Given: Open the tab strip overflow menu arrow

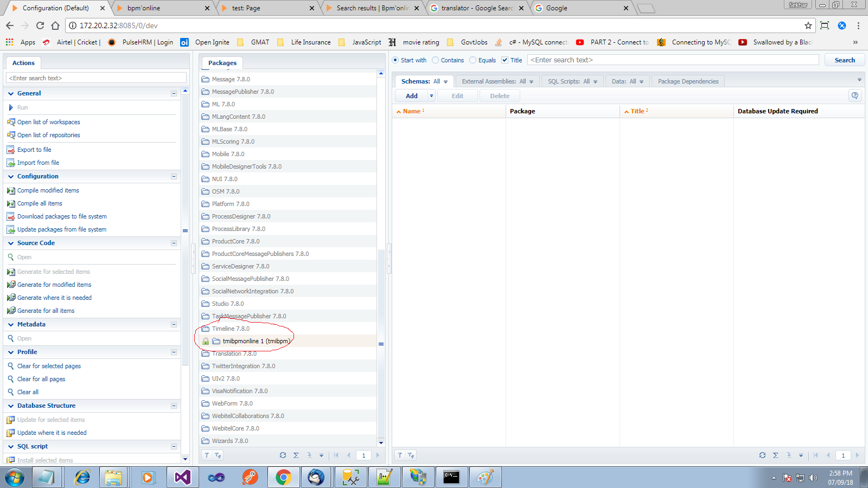Looking at the screenshot, I should (859, 80).
